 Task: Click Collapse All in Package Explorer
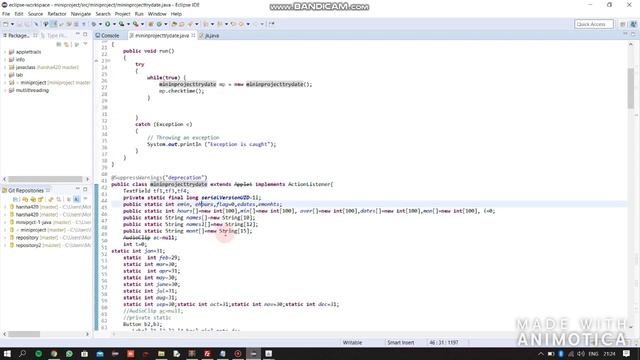point(59,44)
